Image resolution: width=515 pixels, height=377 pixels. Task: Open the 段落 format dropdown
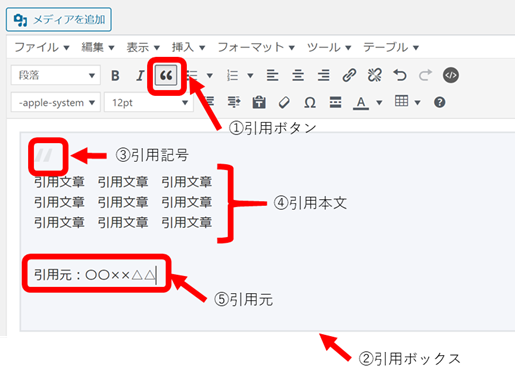pos(55,75)
